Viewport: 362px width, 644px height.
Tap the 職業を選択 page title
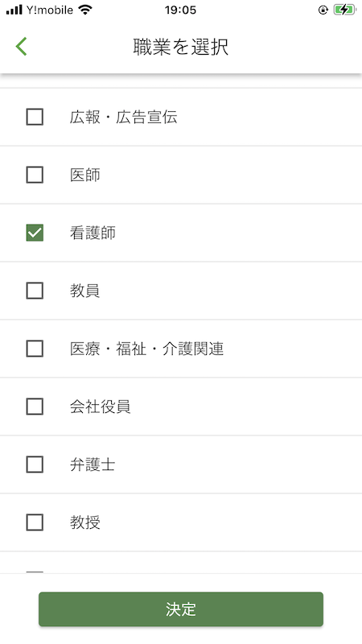pyautogui.click(x=180, y=47)
